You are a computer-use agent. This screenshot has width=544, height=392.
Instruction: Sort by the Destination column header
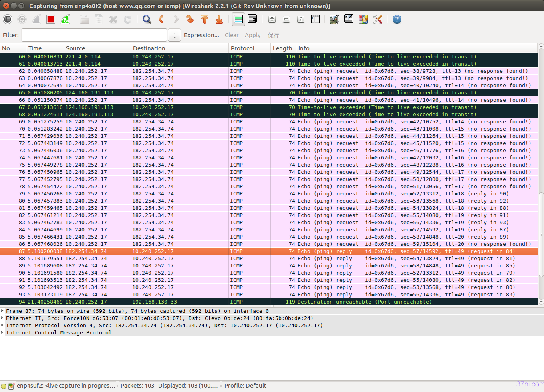pos(180,48)
